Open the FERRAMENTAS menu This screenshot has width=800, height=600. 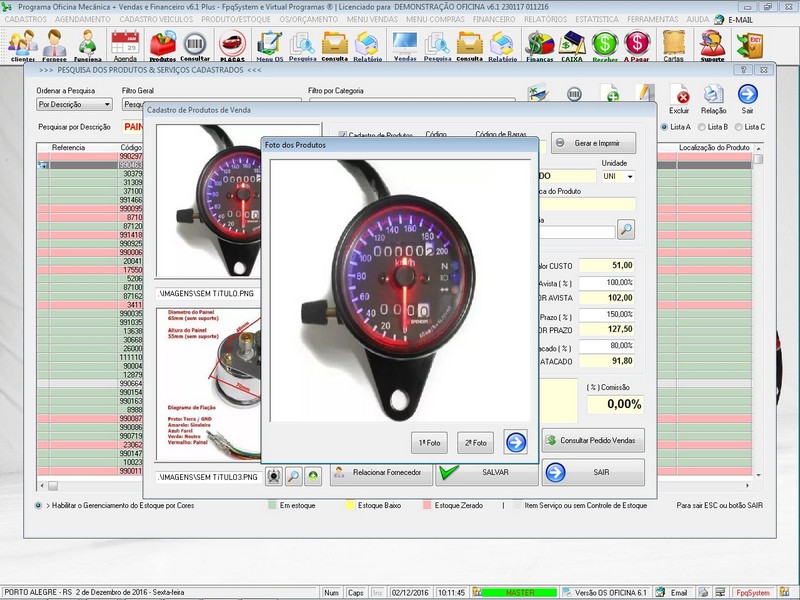[653, 19]
